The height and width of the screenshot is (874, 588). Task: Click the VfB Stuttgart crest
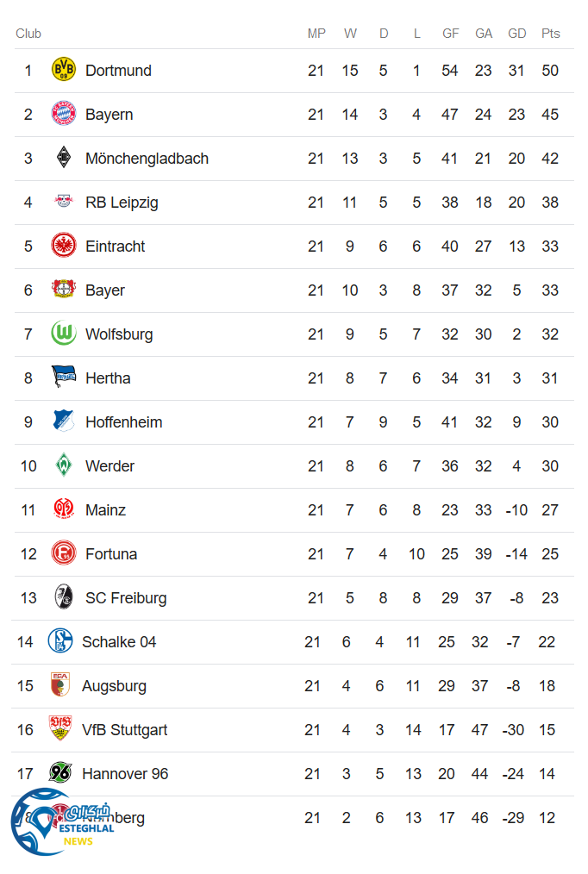tap(60, 729)
